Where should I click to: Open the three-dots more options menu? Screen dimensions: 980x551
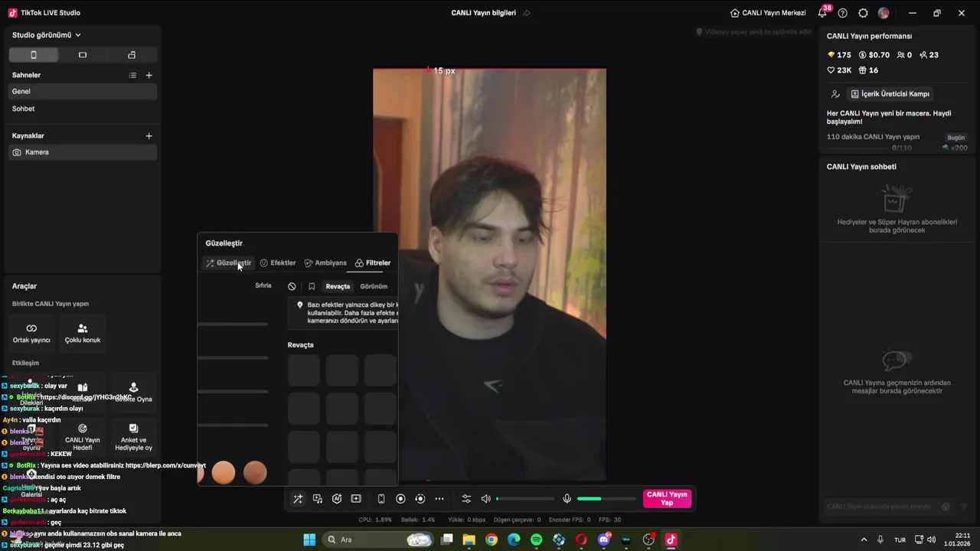tap(439, 499)
